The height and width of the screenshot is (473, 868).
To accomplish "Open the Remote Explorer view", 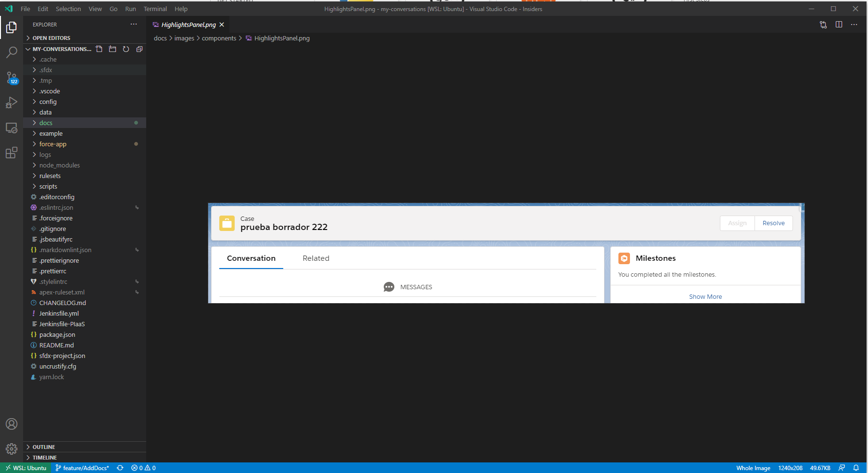I will 12,128.
